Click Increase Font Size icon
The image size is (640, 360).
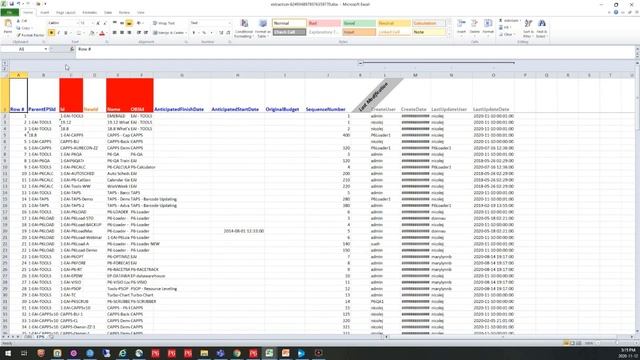tap(98, 23)
